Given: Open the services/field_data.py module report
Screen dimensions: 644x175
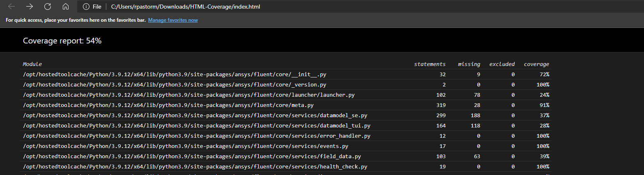Looking at the screenshot, I should click(192, 156).
